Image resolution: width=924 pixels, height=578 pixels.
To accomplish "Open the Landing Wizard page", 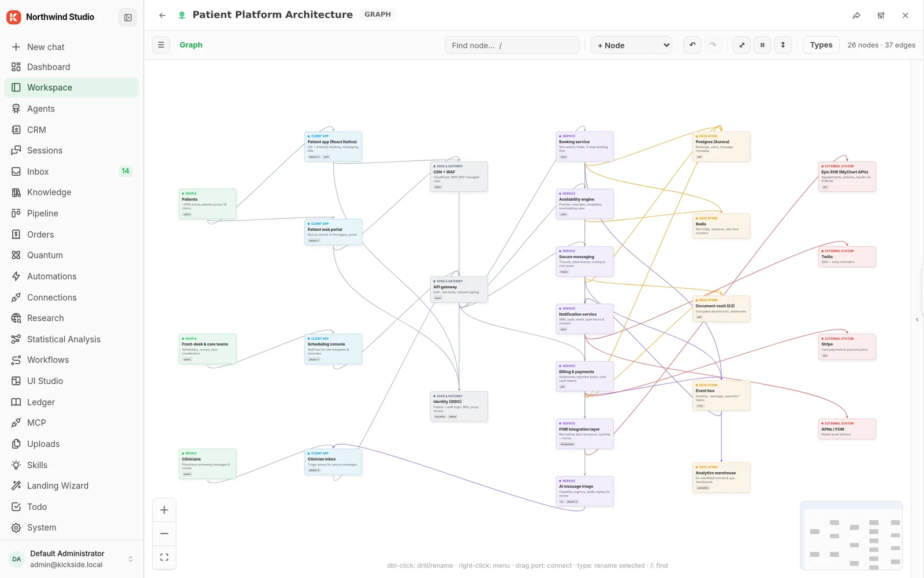I will pyautogui.click(x=72, y=486).
